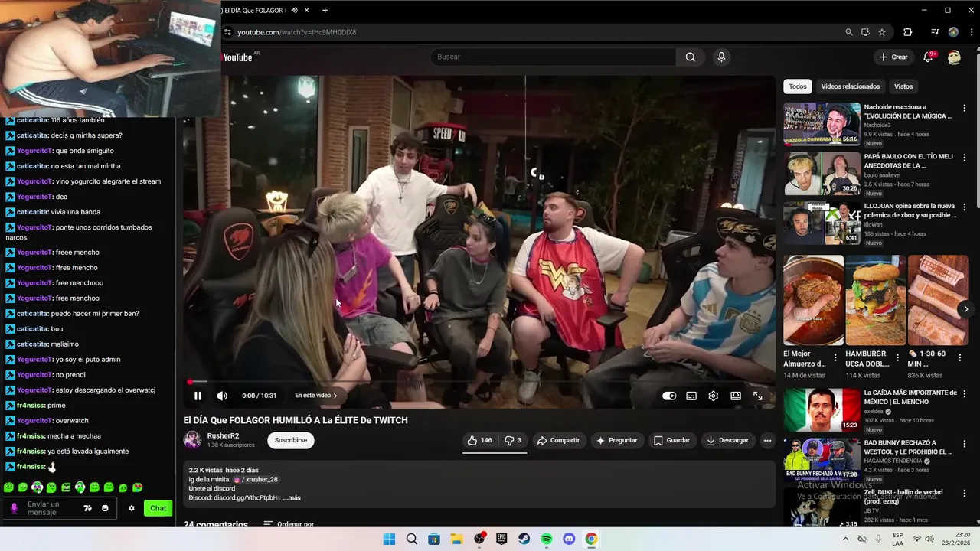
Task: Click the address bar zoom search icon
Action: (x=849, y=32)
